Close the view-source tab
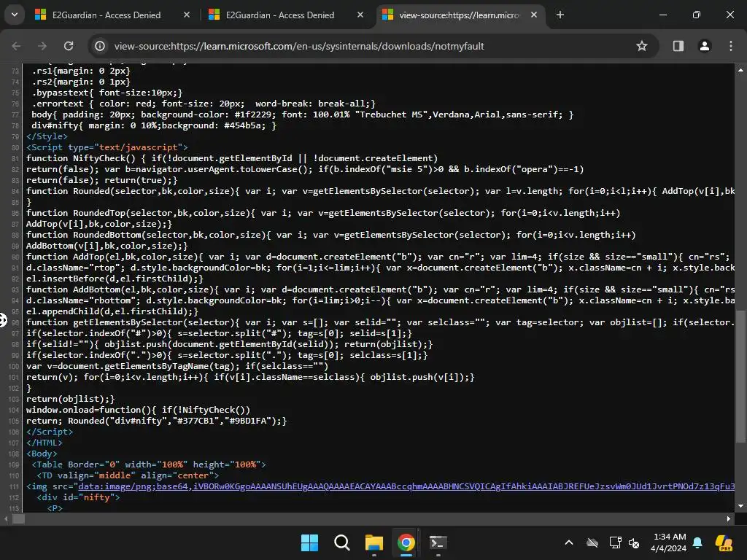The height and width of the screenshot is (560, 747). pos(534,15)
